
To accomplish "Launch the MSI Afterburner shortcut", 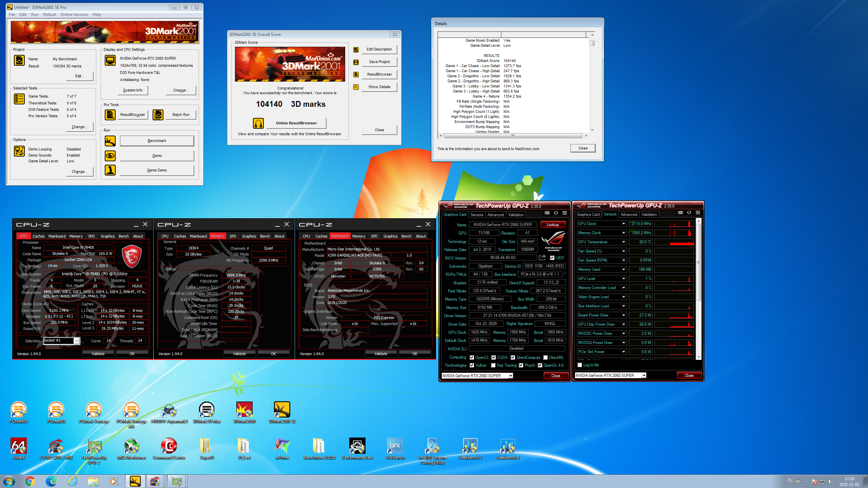I will tap(132, 449).
